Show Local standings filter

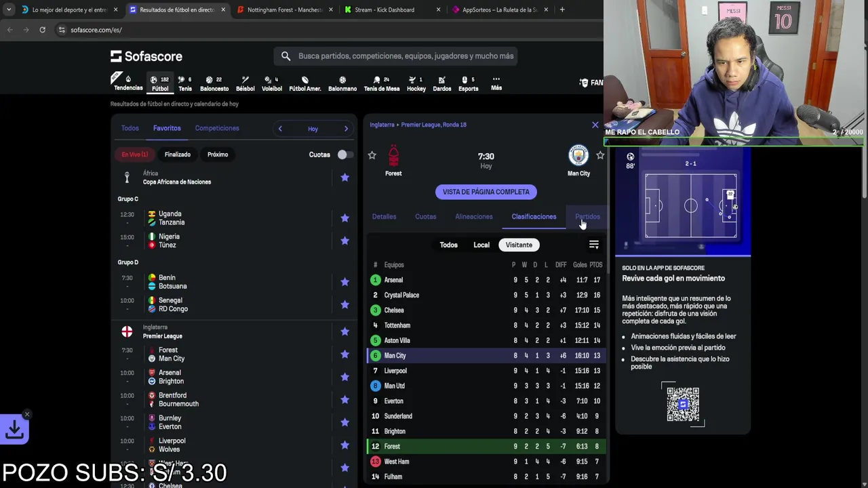pos(481,245)
